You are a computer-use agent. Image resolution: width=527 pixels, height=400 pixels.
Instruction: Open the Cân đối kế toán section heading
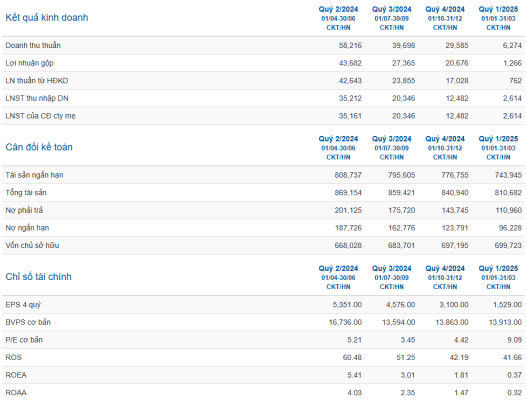click(39, 147)
